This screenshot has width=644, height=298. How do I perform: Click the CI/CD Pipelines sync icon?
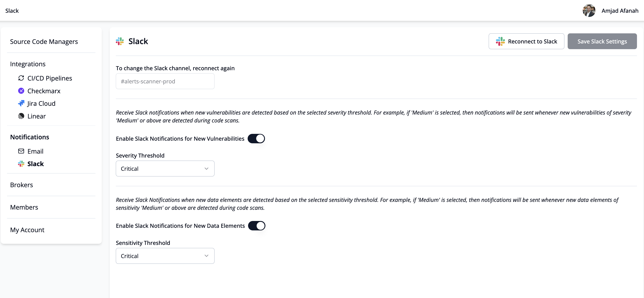21,78
